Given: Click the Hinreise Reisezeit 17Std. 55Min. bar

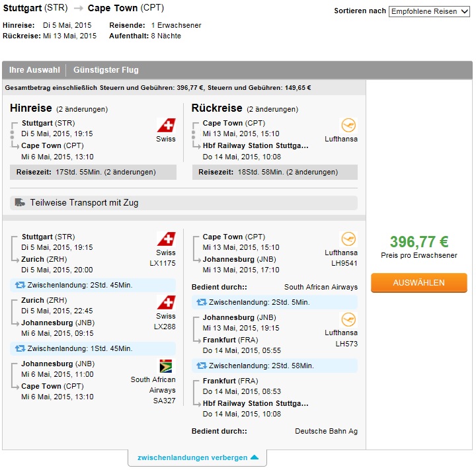Looking at the screenshot, I should (93, 172).
